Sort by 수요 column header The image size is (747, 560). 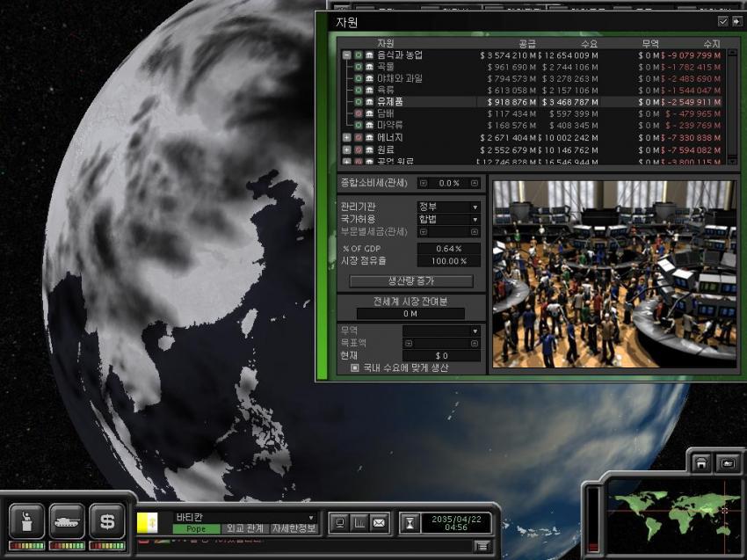(x=590, y=44)
